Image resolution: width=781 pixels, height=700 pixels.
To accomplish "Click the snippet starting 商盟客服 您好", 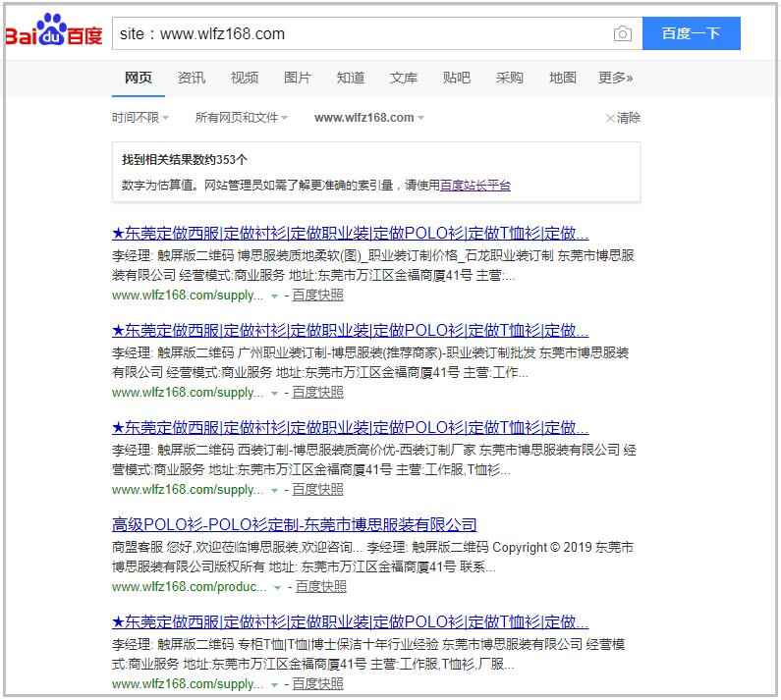I will pyautogui.click(x=372, y=557).
